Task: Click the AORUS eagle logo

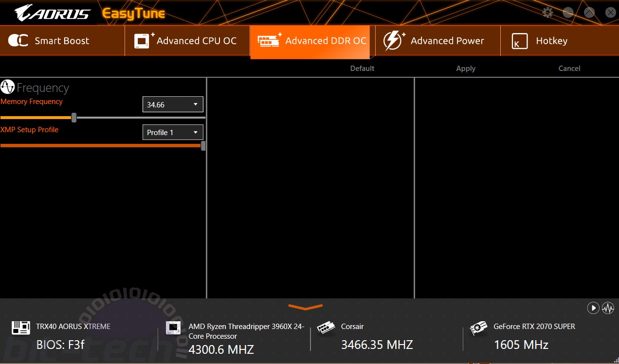Action: point(52,13)
